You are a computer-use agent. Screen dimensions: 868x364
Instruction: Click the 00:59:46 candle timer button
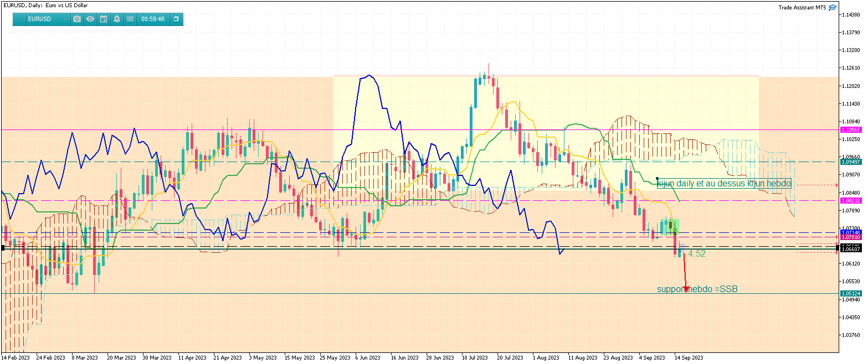(153, 19)
